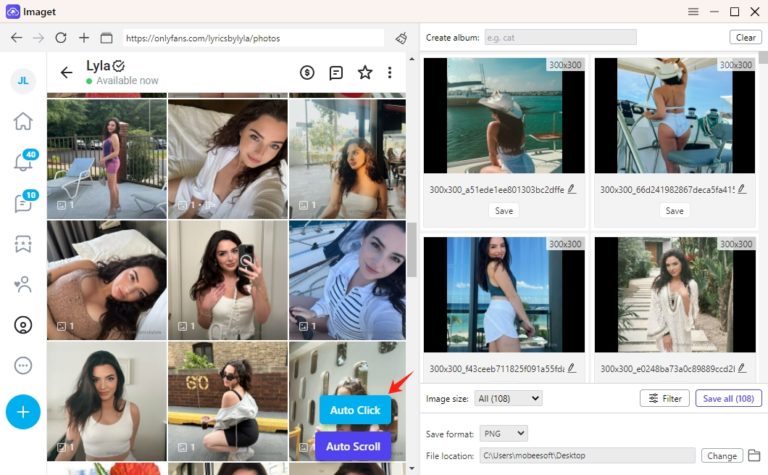Favorite profile with the star icon
Viewport: 768px width, 475px height.
point(365,72)
